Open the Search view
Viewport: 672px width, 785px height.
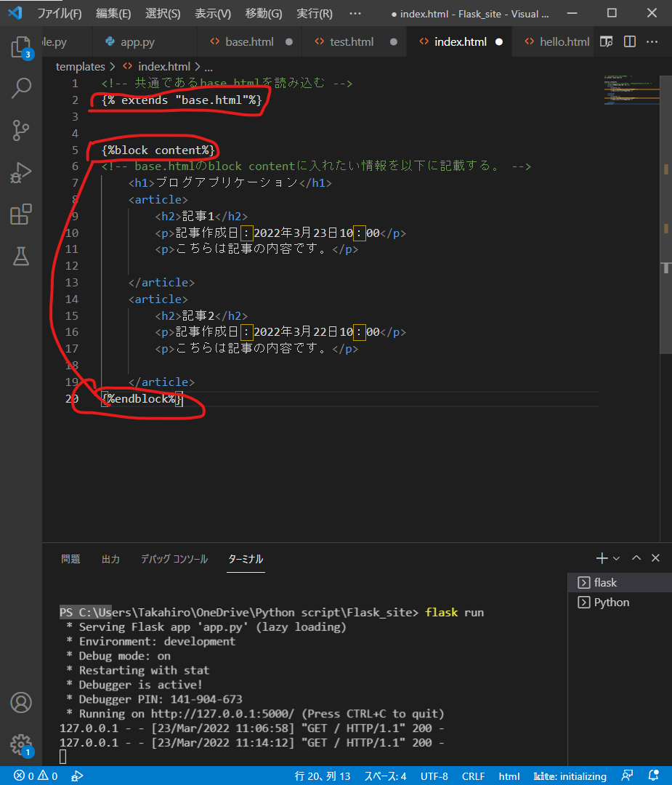21,87
